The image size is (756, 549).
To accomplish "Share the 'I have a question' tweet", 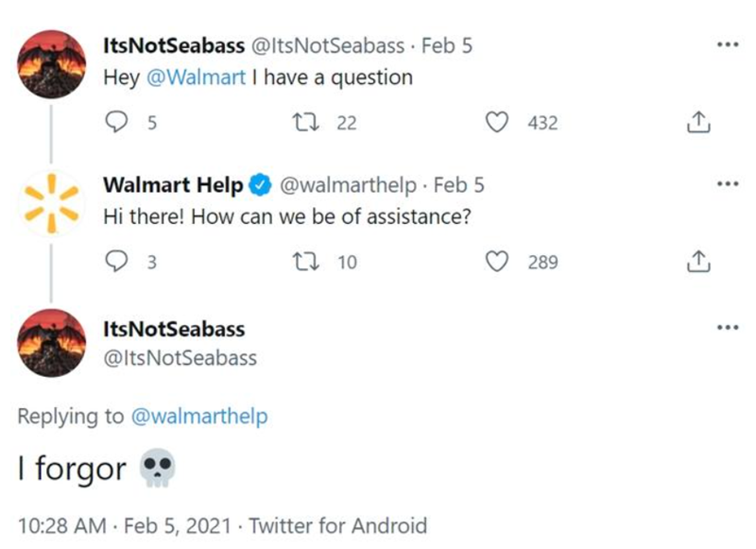I will (x=696, y=122).
